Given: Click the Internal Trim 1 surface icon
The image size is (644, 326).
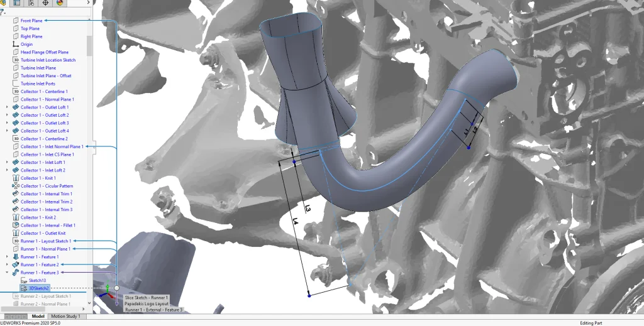Looking at the screenshot, I should (16, 193).
